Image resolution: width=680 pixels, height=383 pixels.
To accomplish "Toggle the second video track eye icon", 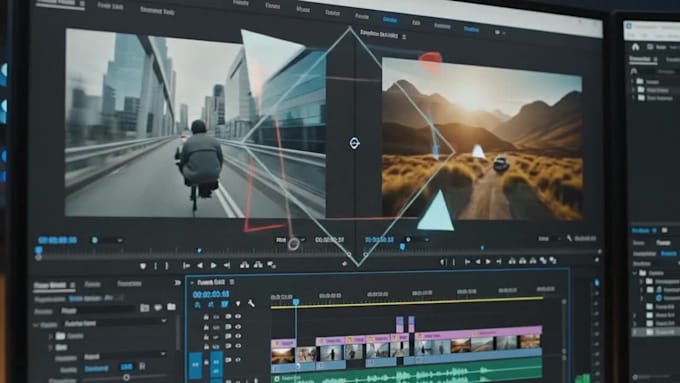I will point(238,327).
